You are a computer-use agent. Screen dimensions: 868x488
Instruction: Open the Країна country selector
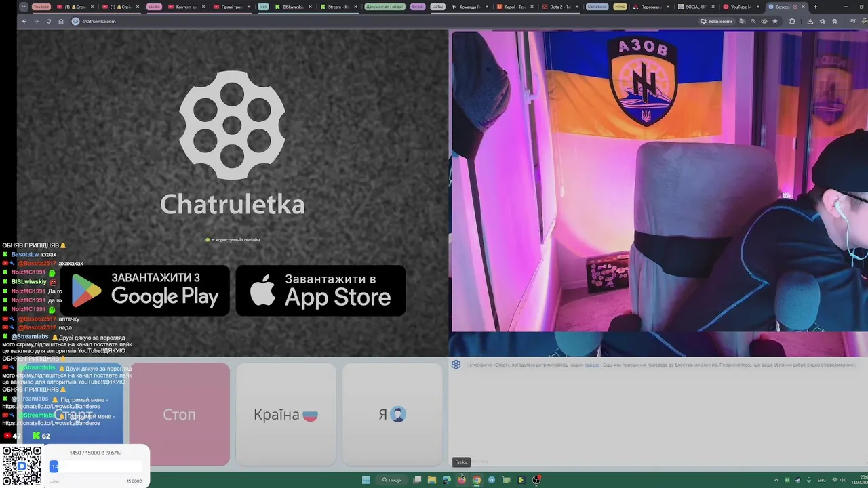click(285, 414)
